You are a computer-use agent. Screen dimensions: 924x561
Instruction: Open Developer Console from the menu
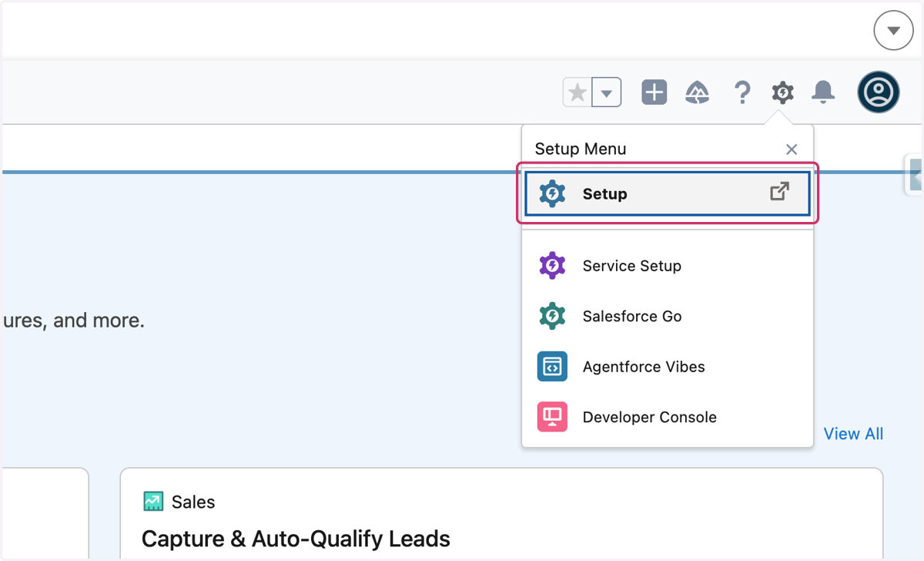pos(667,418)
